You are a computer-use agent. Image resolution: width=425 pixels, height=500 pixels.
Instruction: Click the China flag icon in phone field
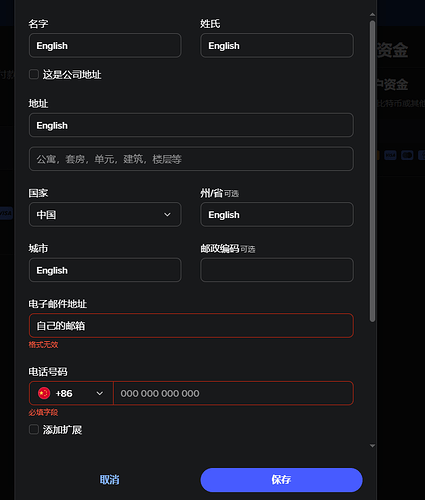[44, 393]
